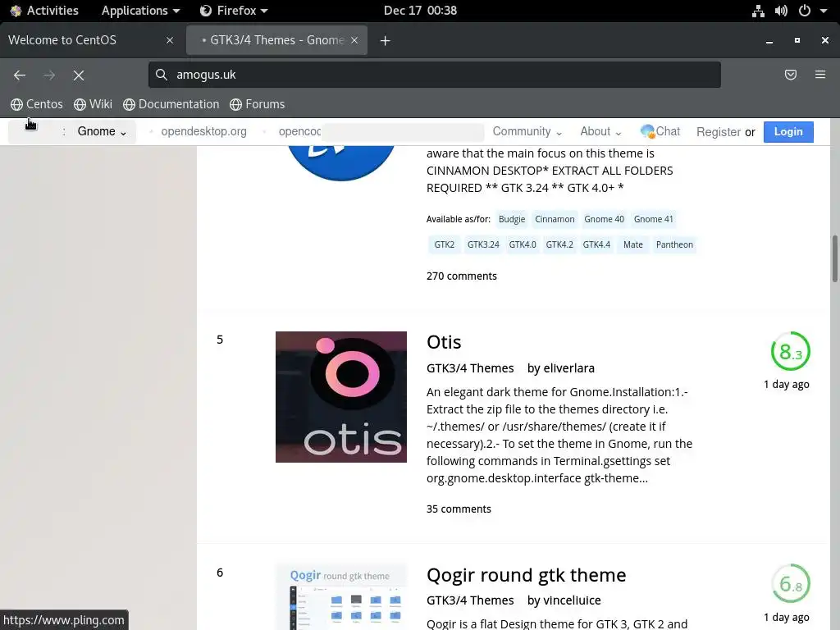The image size is (840, 630).
Task: Click the search magnifier in address bar
Action: (162, 75)
